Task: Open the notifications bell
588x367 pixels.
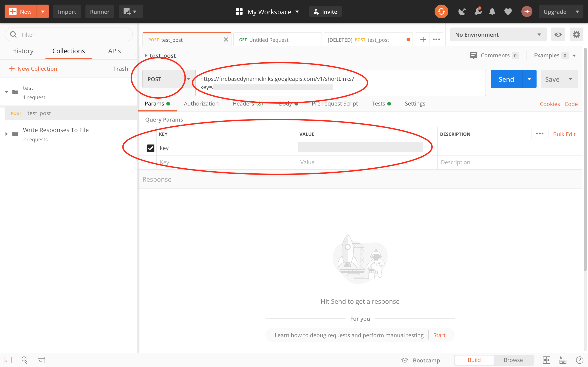Action: click(492, 11)
